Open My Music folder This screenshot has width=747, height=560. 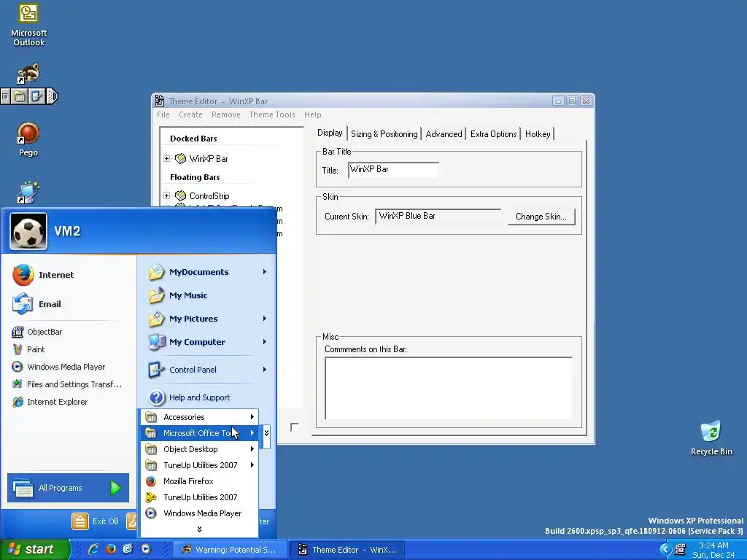(x=178, y=295)
